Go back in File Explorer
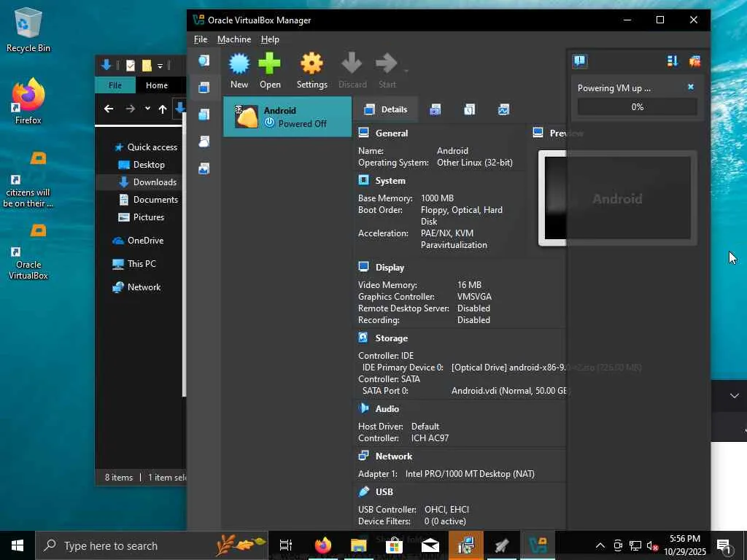Image resolution: width=747 pixels, height=560 pixels. click(x=109, y=109)
